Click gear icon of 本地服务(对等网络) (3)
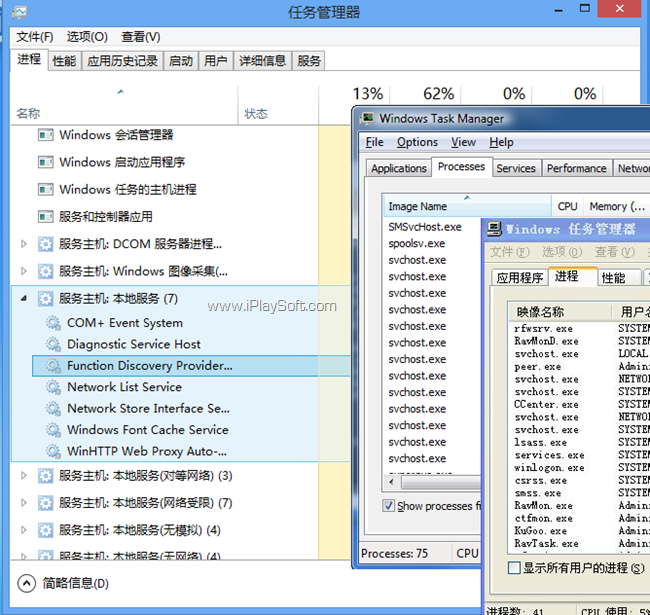Viewport: 650px width, 615px height. [46, 476]
